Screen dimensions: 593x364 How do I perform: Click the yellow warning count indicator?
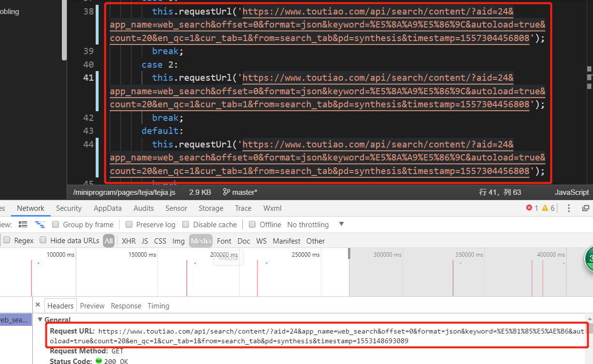coord(549,208)
